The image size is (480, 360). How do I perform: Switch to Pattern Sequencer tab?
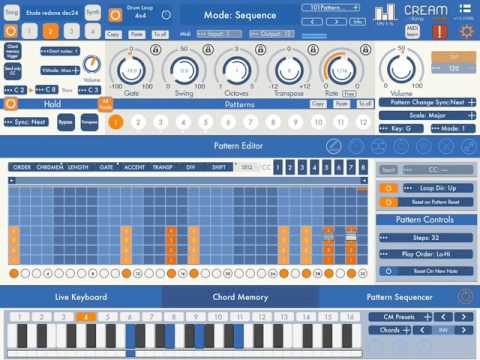pyautogui.click(x=399, y=297)
